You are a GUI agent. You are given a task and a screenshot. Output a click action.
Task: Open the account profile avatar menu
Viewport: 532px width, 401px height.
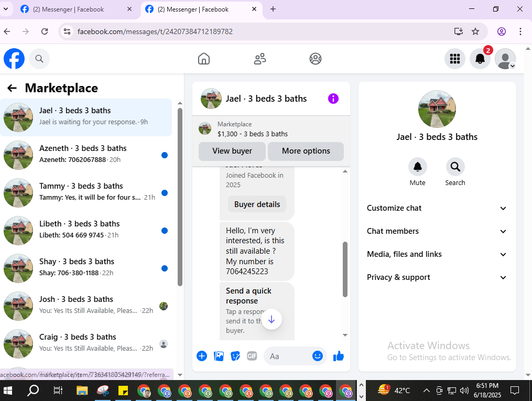tap(505, 59)
